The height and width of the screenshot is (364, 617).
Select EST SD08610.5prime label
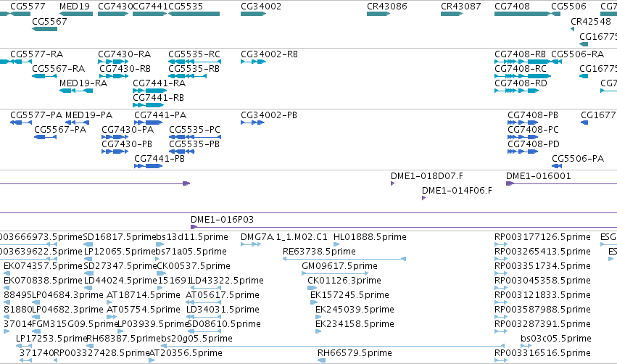pos(223,324)
